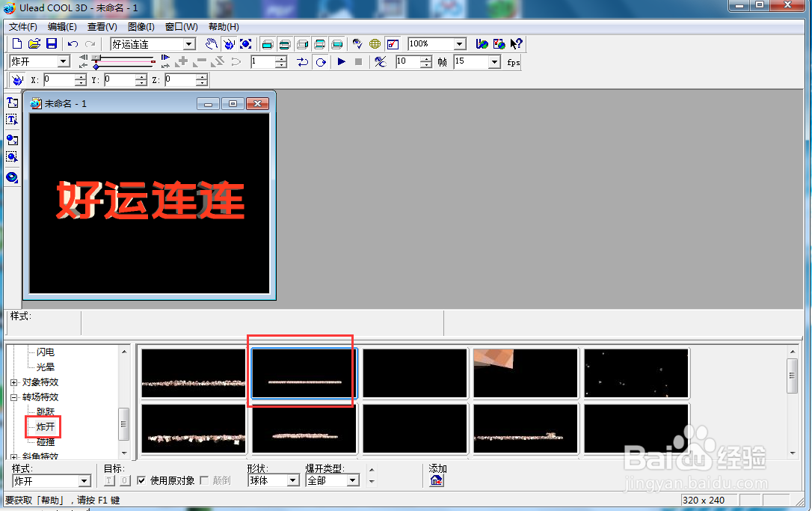Click the effects tree vertical scrollbar
This screenshot has width=812, height=511.
tap(124, 402)
